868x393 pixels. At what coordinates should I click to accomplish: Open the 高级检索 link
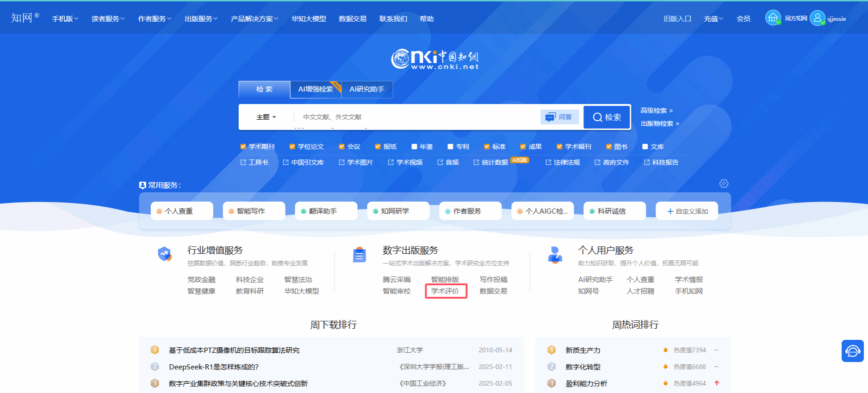pyautogui.click(x=657, y=111)
